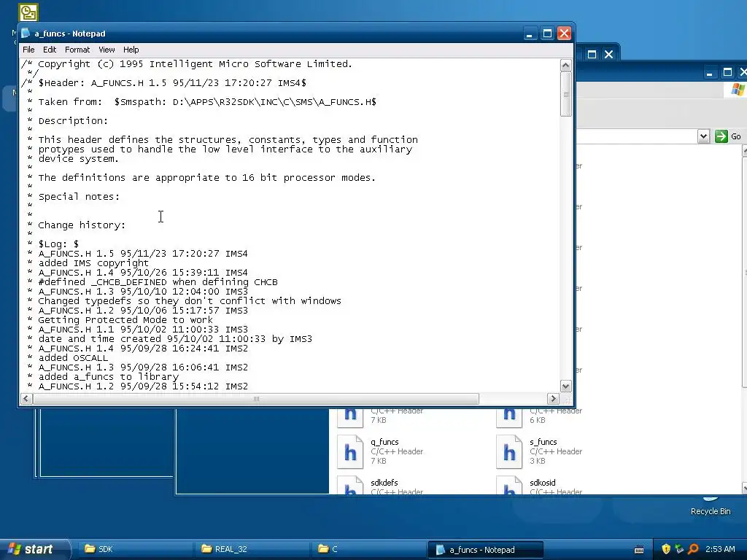This screenshot has width=747, height=560.
Task: Maximize the middle window behind Notepad
Action: coord(592,54)
